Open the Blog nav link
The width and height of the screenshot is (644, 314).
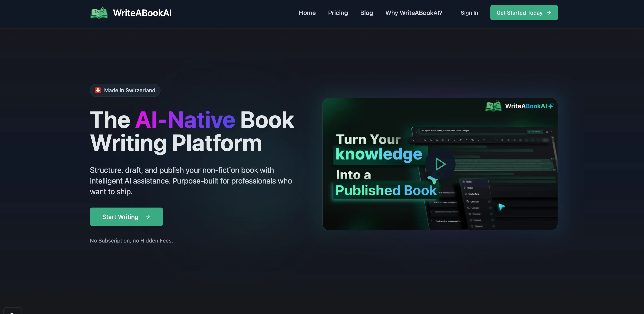click(366, 13)
